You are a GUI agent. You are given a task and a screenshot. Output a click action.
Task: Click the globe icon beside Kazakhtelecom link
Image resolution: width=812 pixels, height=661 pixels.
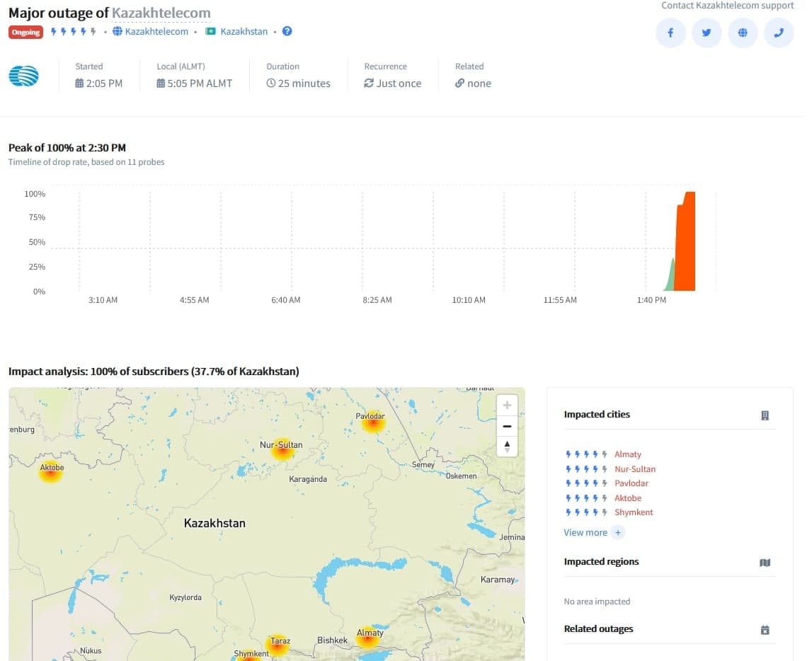[x=118, y=31]
